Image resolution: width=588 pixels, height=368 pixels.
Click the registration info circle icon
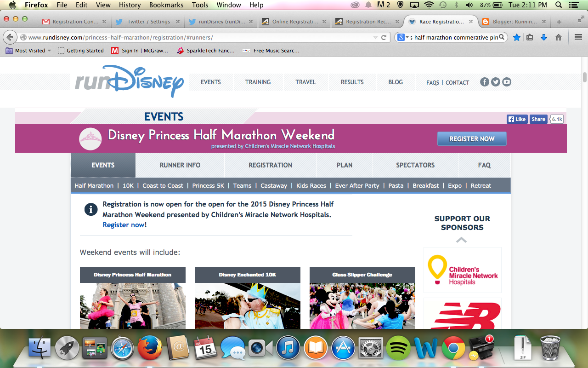(x=91, y=209)
